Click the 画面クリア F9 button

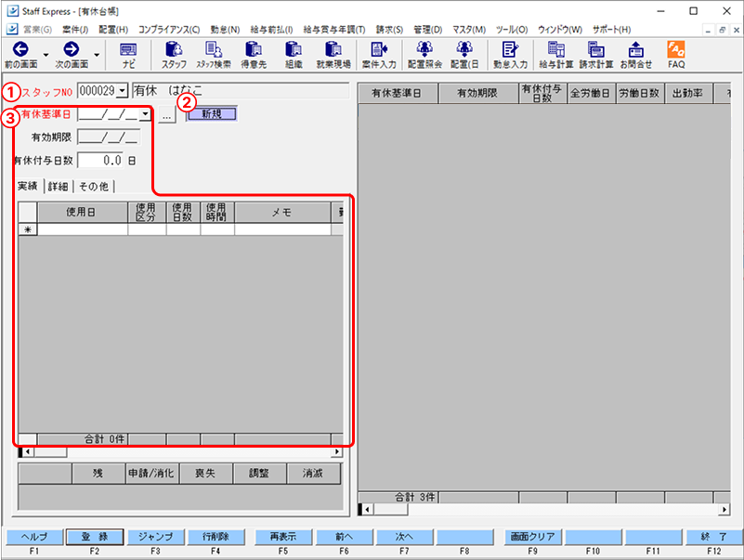pos(532,537)
